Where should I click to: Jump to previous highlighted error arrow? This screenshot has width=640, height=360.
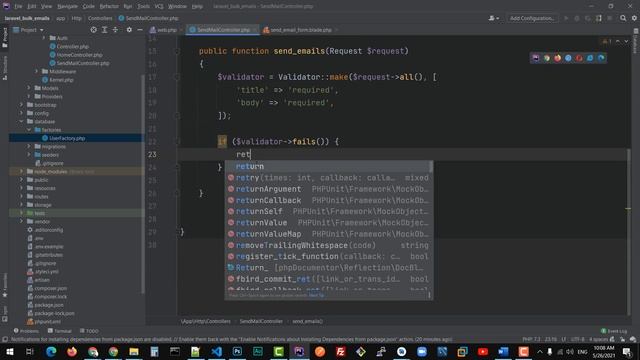(x=618, y=41)
